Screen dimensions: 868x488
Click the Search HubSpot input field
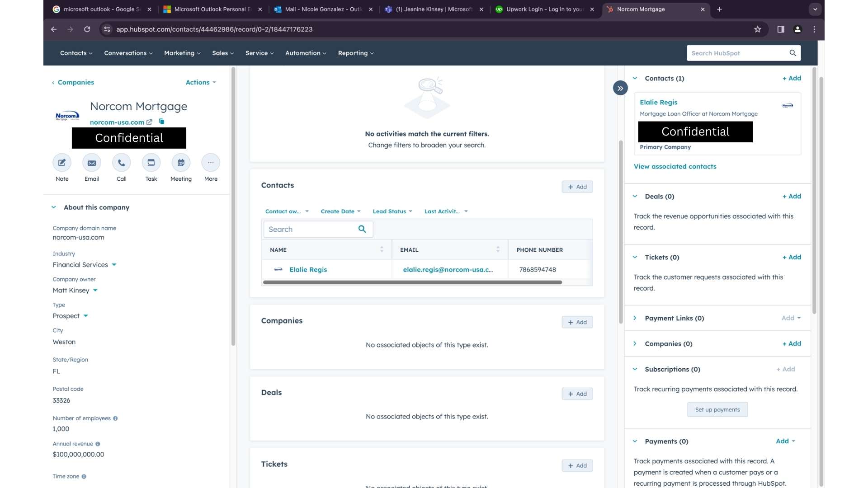[738, 53]
